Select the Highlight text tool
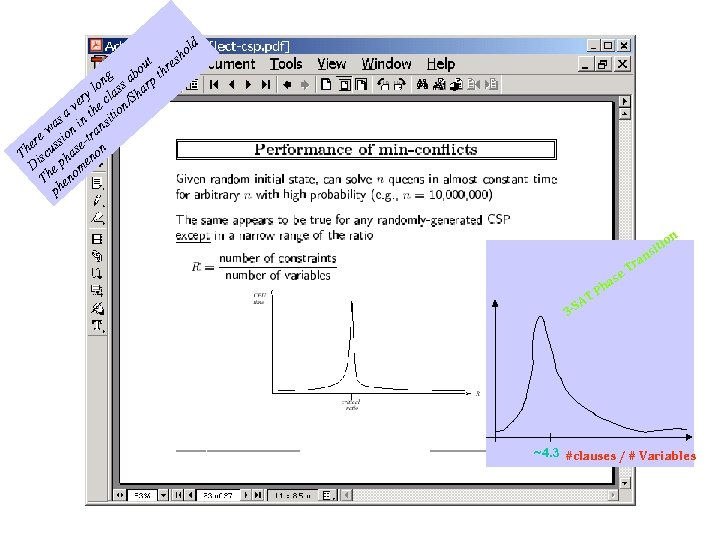Image resolution: width=720 pixels, height=540 pixels. tap(97, 218)
